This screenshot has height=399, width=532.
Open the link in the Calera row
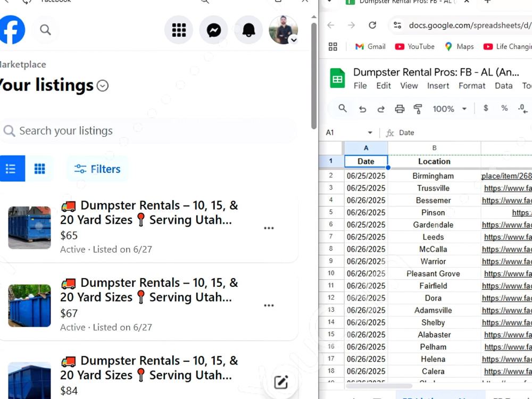click(508, 371)
